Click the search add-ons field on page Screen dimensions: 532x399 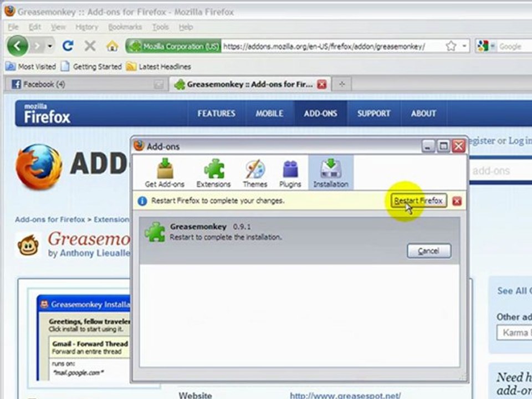[x=500, y=171]
